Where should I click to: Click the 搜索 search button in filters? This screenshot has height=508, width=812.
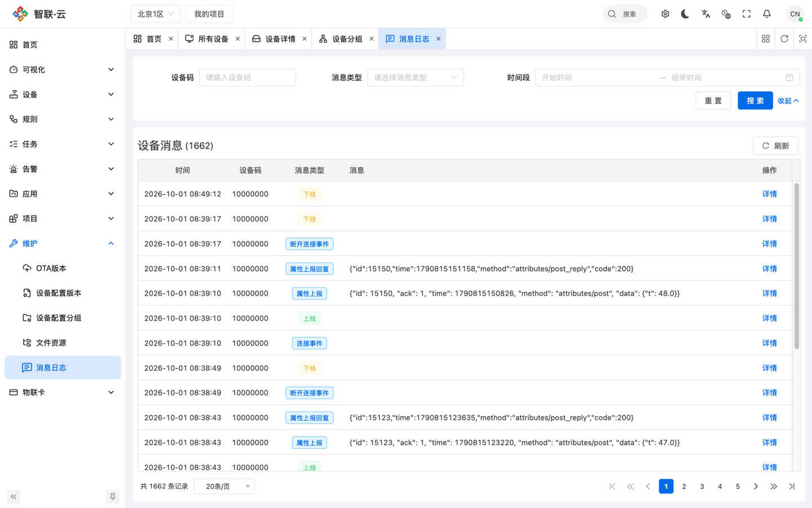[755, 100]
